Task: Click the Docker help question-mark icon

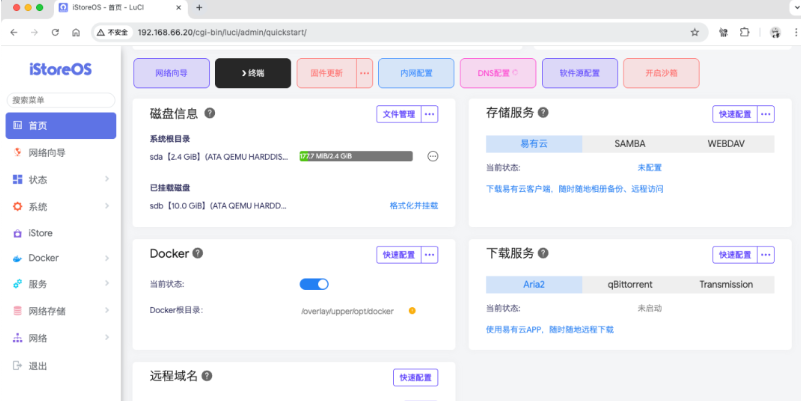Action: pyautogui.click(x=198, y=254)
